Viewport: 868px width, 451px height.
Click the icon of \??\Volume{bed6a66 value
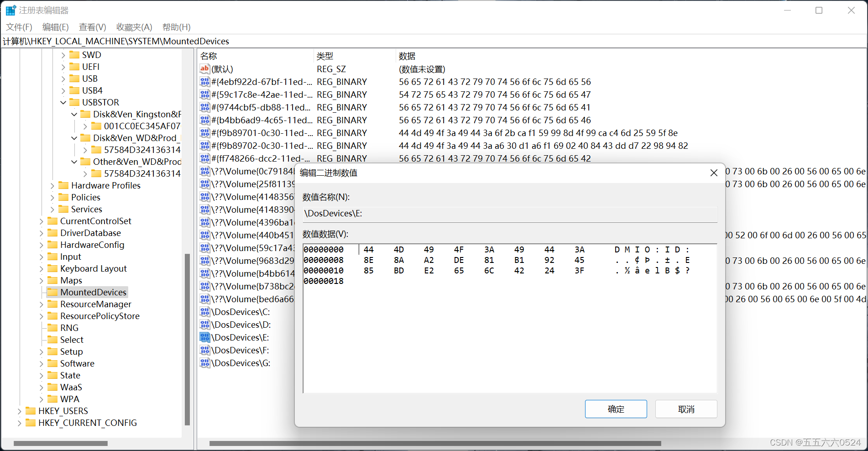pyautogui.click(x=205, y=299)
